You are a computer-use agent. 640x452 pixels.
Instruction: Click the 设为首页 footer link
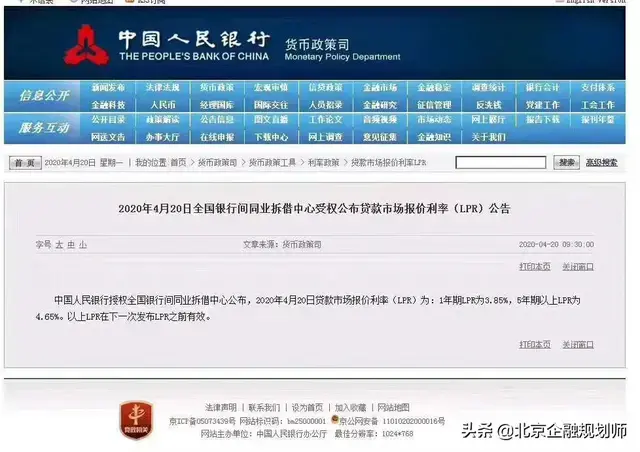(x=307, y=407)
